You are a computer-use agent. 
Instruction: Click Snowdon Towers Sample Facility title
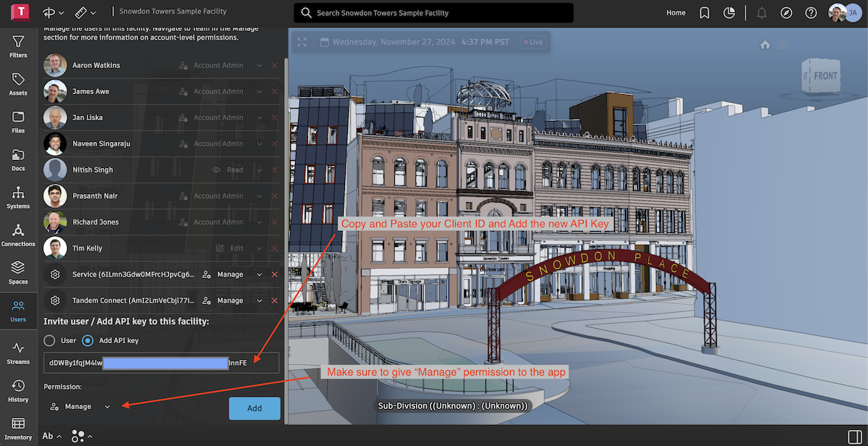[173, 12]
